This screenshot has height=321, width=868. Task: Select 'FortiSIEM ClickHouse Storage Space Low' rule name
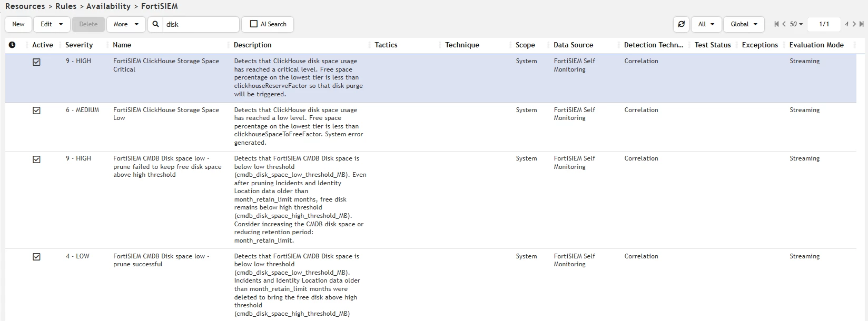(x=166, y=114)
